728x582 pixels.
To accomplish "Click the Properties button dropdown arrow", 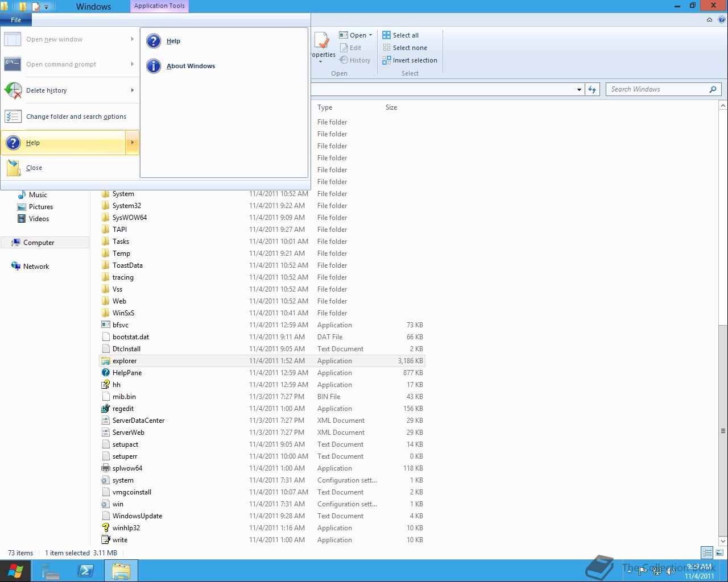I will point(321,61).
